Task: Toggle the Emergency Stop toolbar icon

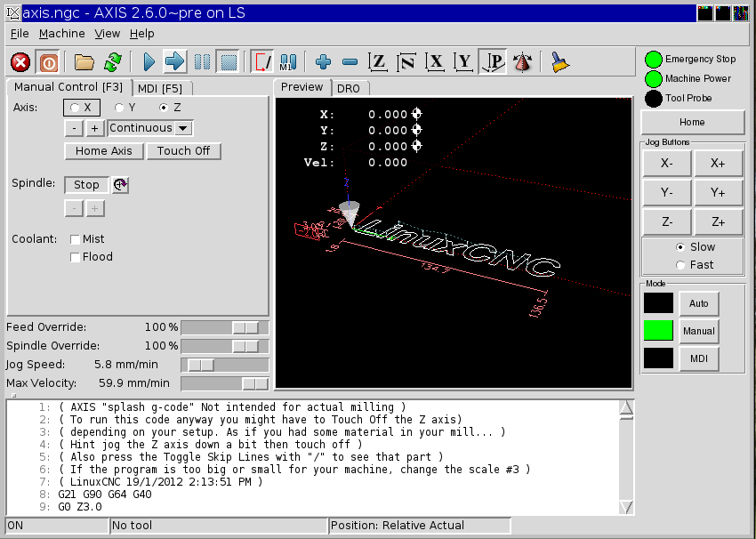Action: pos(20,62)
